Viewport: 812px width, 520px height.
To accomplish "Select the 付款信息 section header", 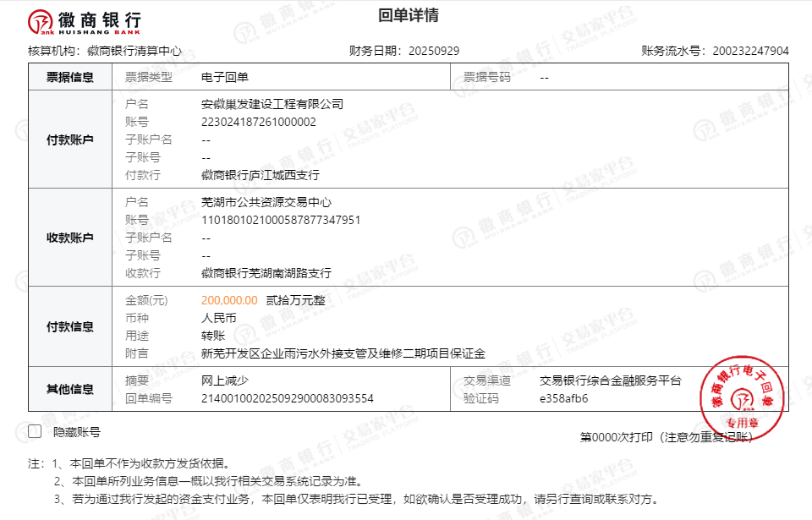I will (x=70, y=326).
